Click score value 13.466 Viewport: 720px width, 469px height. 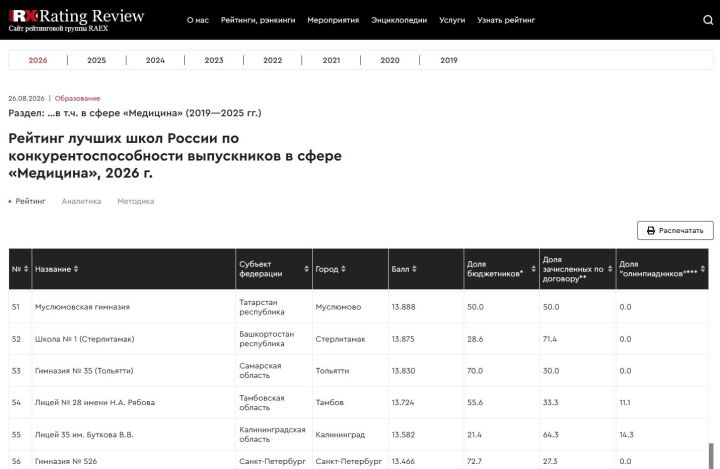[403, 461]
